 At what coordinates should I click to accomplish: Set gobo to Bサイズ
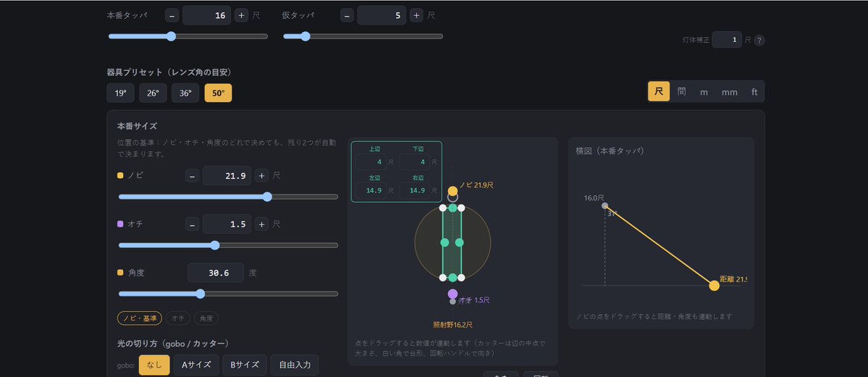click(245, 365)
